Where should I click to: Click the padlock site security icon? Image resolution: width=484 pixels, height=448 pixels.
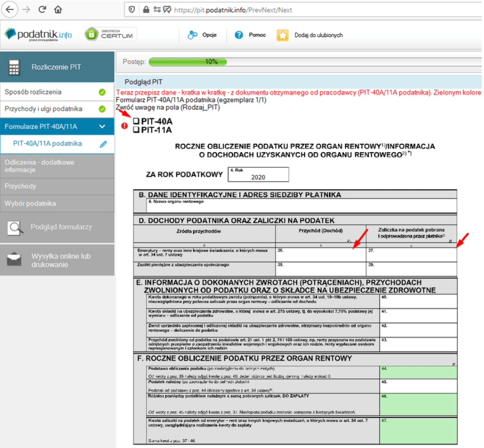[x=146, y=10]
